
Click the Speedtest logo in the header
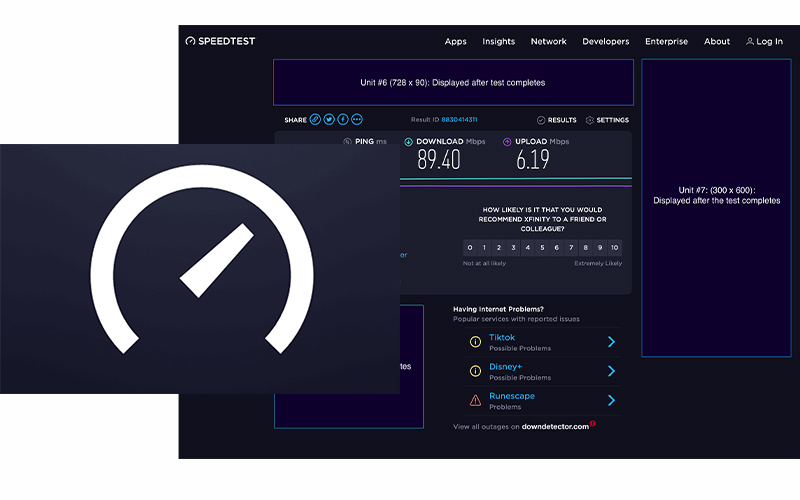pyautogui.click(x=220, y=41)
